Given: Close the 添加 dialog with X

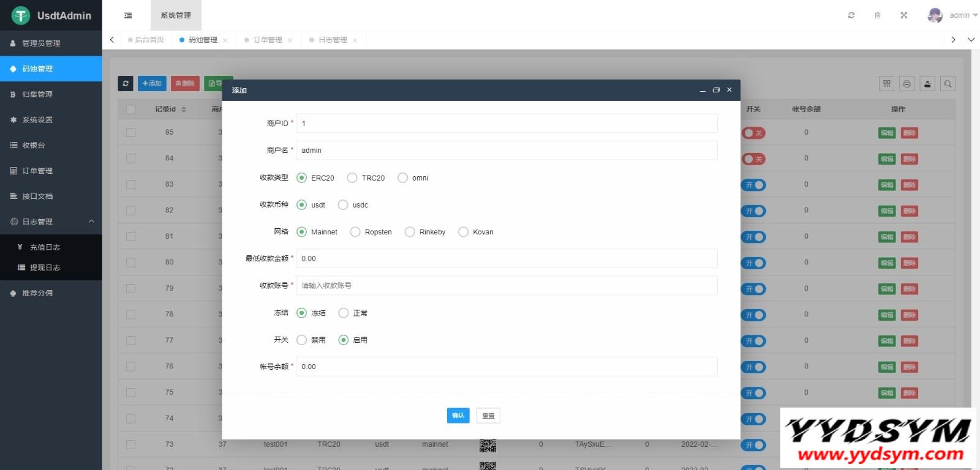Looking at the screenshot, I should [x=729, y=90].
